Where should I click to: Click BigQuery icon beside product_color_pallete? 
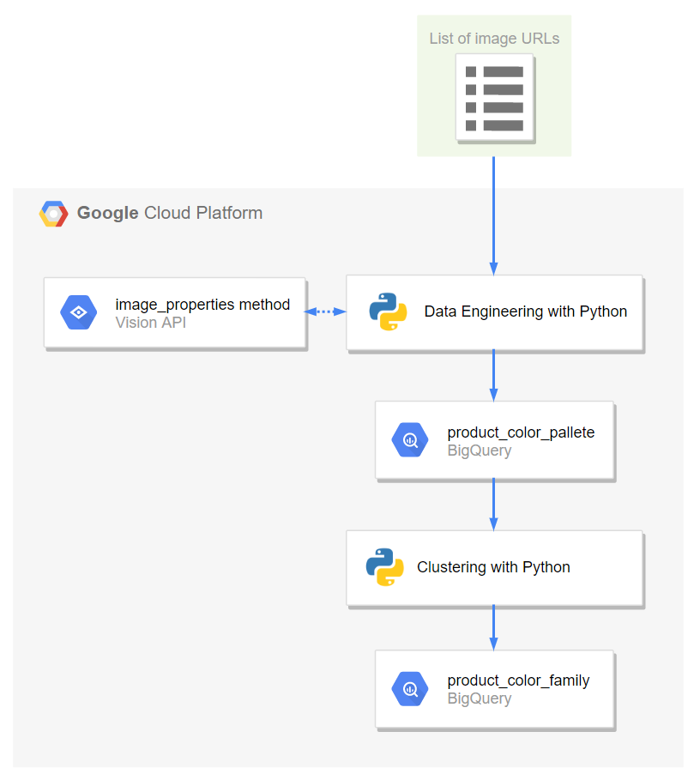tap(410, 440)
